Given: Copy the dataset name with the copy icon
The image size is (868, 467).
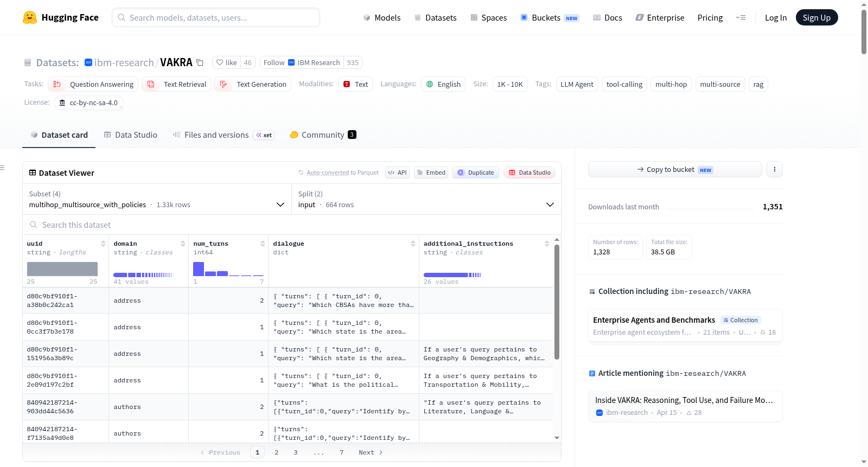Looking at the screenshot, I should pos(200,62).
